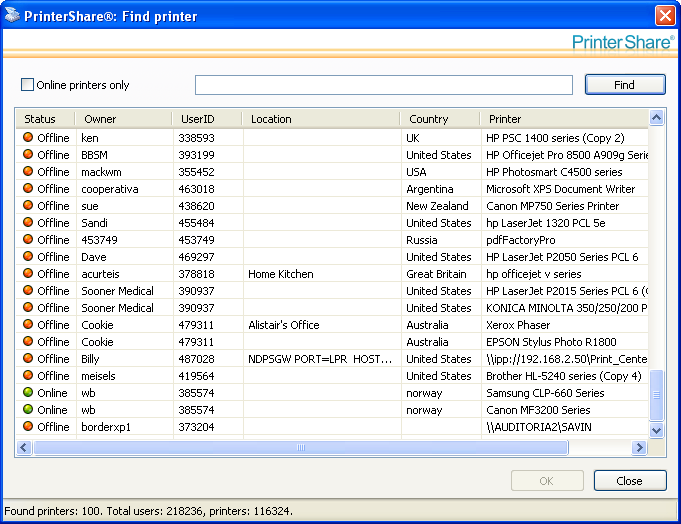Select Canon MP750 Series Printer entry
The image size is (681, 524).
tap(552, 206)
